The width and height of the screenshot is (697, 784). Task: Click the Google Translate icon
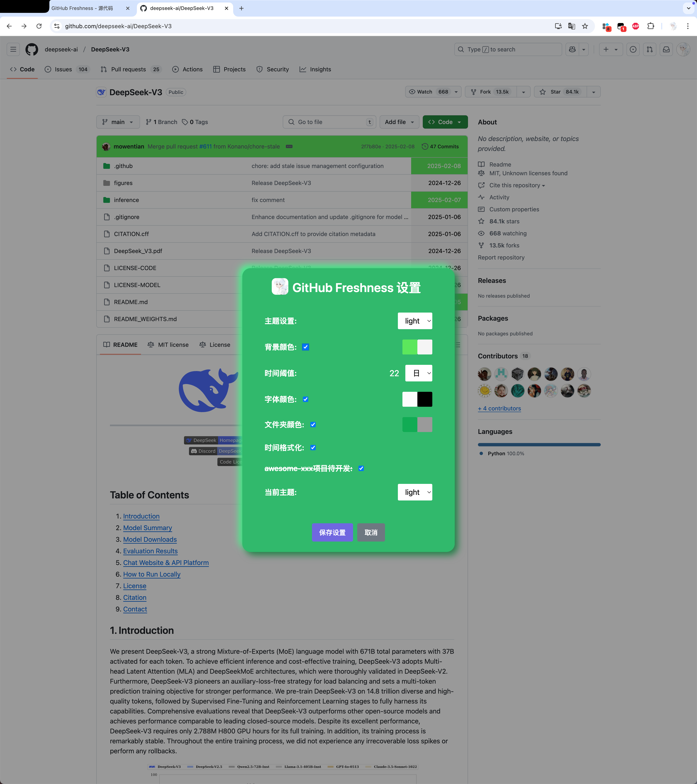pyautogui.click(x=571, y=26)
